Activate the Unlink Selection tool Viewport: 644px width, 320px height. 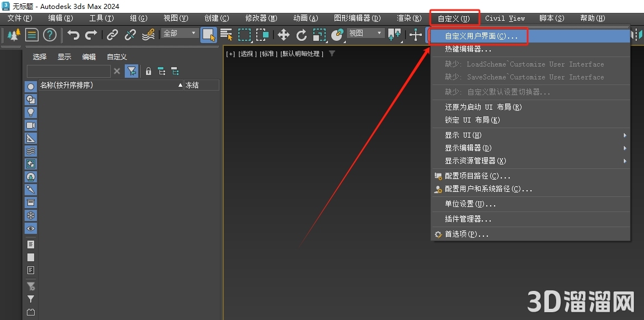130,35
